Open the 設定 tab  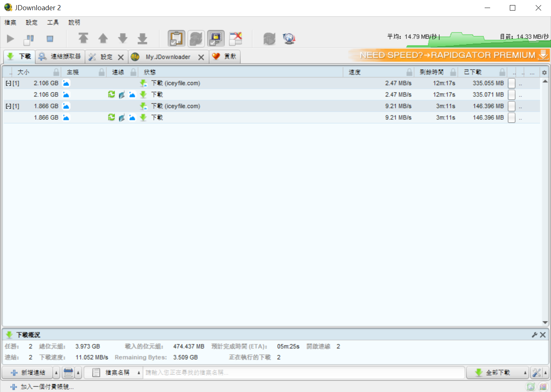pyautogui.click(x=102, y=57)
